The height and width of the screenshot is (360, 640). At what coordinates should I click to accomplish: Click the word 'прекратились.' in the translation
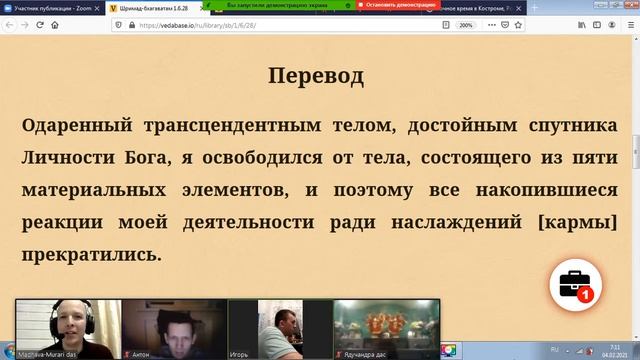pyautogui.click(x=92, y=255)
